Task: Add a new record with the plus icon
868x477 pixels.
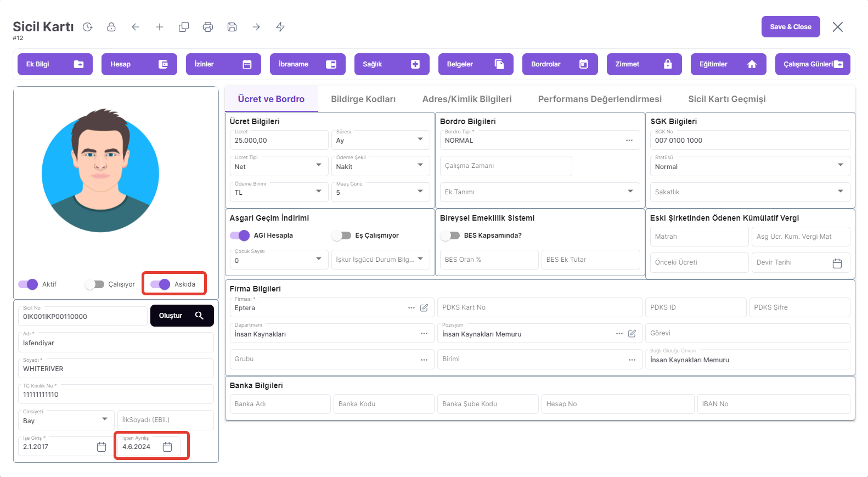Action: pos(160,27)
